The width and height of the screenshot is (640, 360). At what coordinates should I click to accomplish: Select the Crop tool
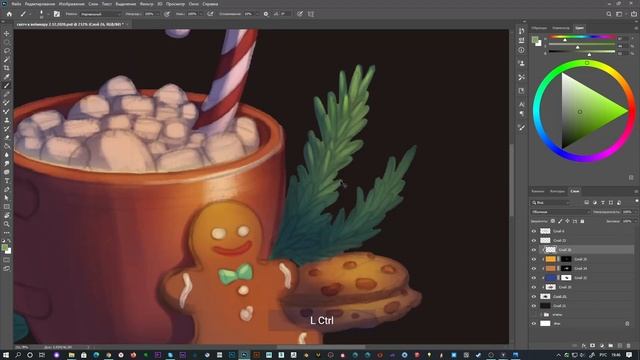(7, 68)
